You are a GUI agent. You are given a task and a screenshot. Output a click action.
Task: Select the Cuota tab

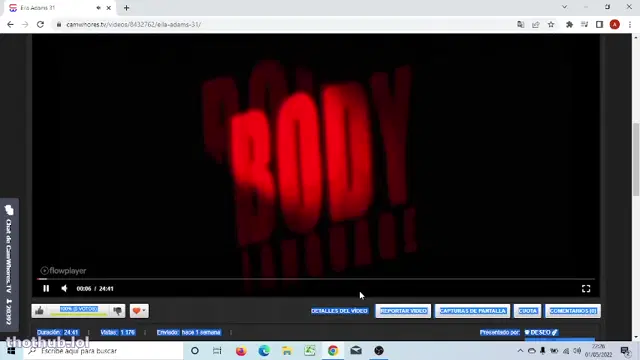click(527, 311)
